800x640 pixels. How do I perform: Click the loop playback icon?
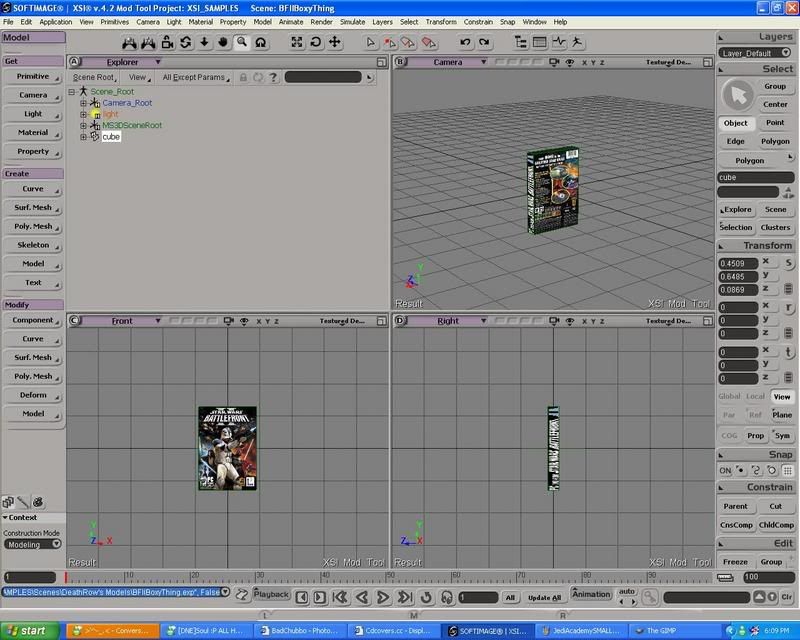pyautogui.click(x=426, y=597)
